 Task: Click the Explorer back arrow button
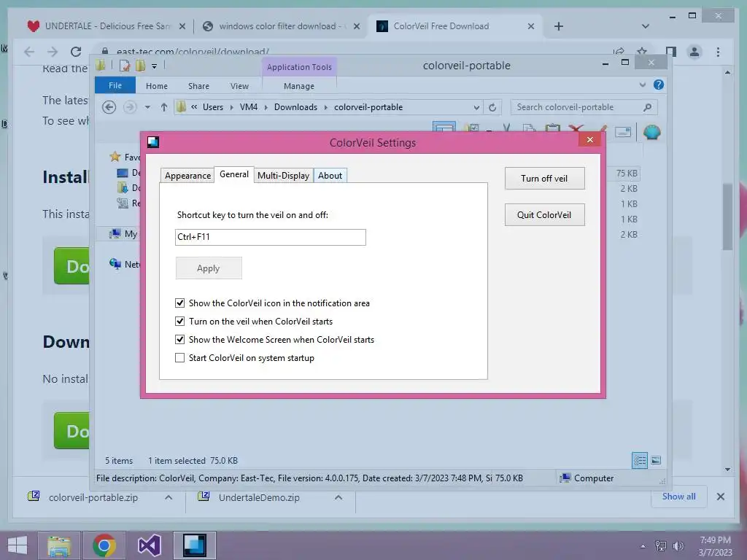coord(109,107)
